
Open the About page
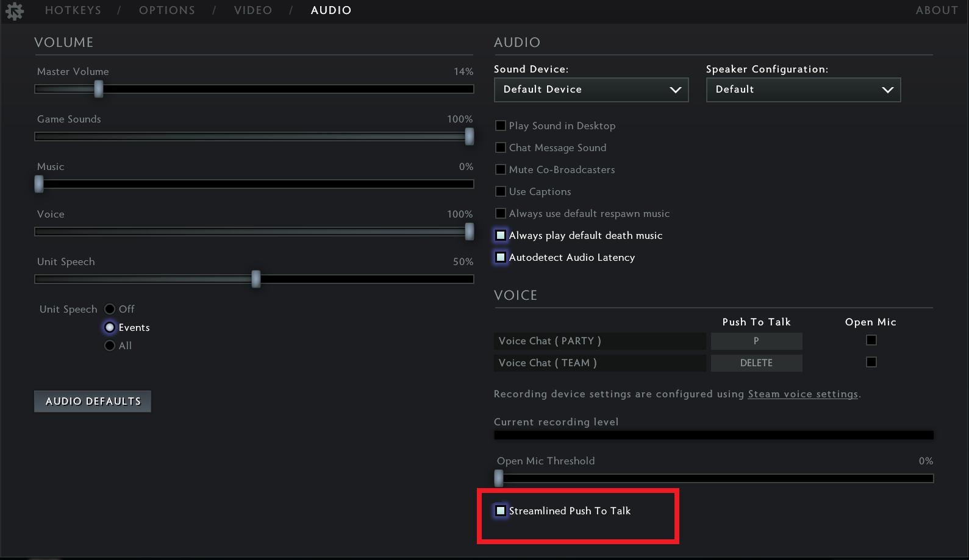936,10
